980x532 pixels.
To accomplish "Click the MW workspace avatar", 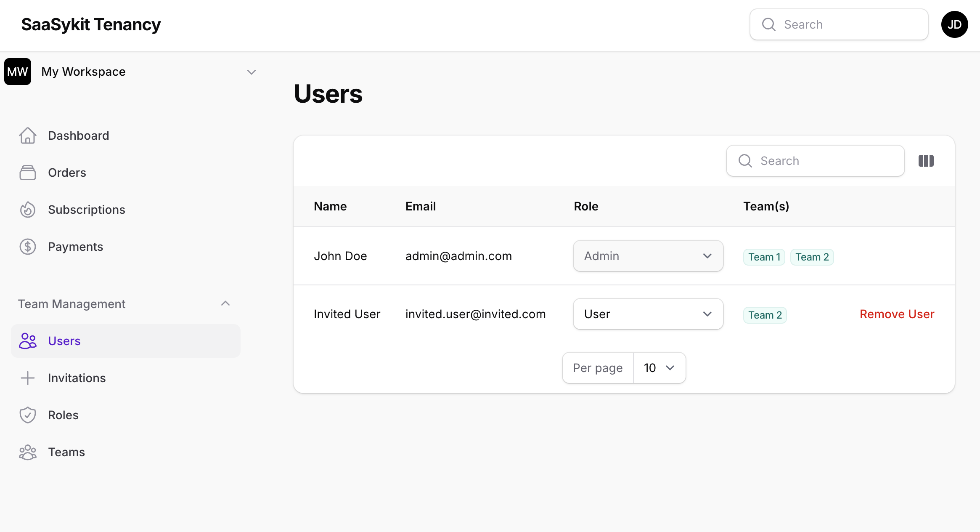I will click(17, 72).
